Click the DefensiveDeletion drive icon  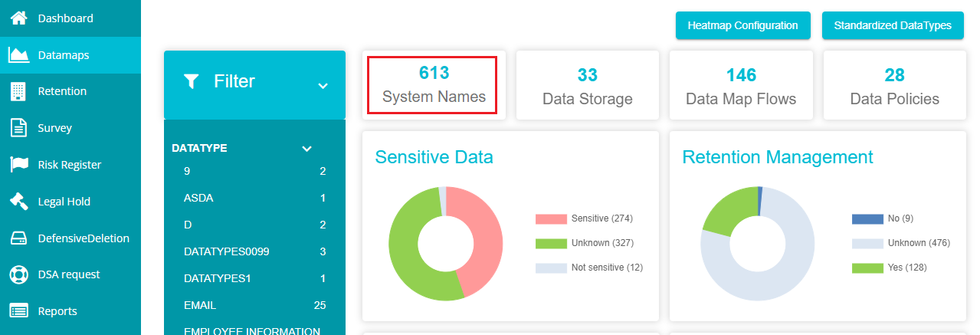(18, 238)
